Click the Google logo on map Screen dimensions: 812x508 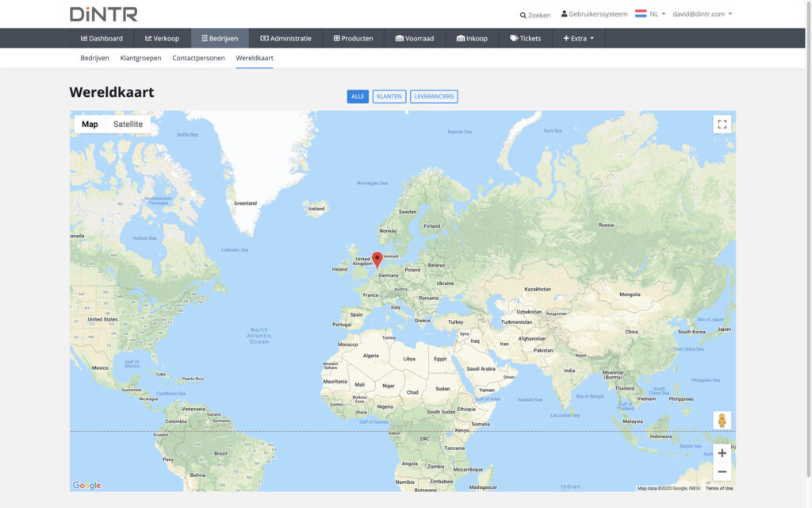point(86,485)
